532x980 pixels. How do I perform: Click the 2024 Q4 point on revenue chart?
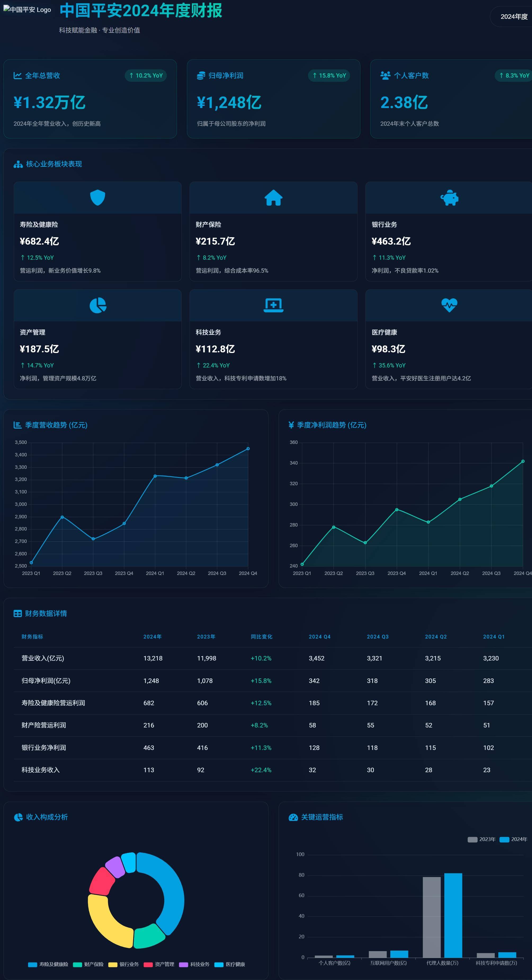(248, 448)
